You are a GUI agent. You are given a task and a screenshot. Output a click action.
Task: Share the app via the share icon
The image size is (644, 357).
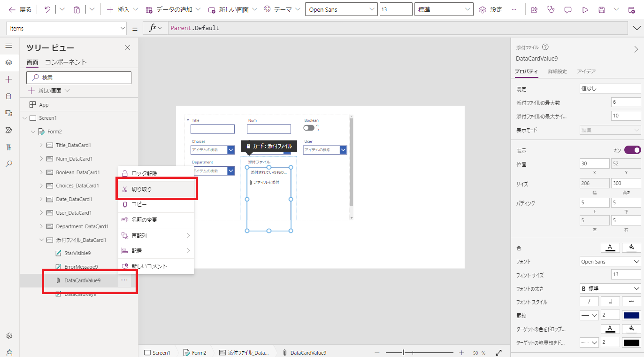[x=534, y=9]
